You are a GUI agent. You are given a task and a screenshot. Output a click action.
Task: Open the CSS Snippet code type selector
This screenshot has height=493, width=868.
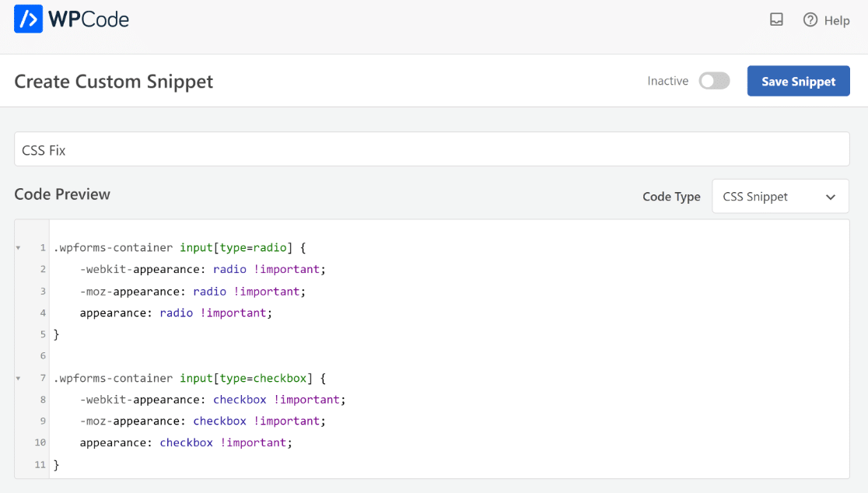click(x=780, y=196)
